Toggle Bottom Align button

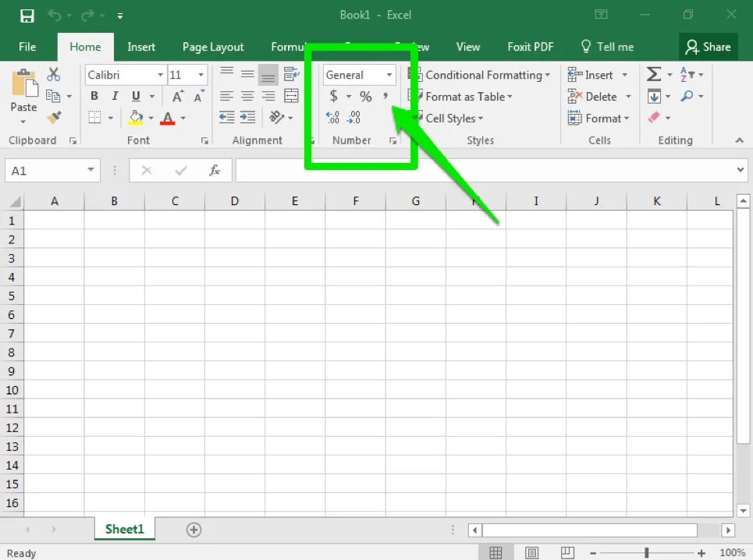coord(268,75)
